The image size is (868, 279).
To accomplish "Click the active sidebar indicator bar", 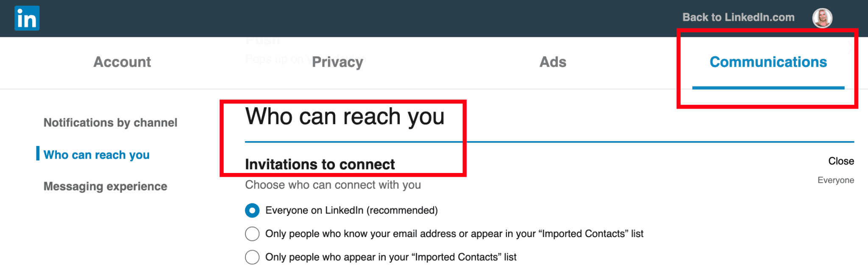I will pyautogui.click(x=38, y=154).
